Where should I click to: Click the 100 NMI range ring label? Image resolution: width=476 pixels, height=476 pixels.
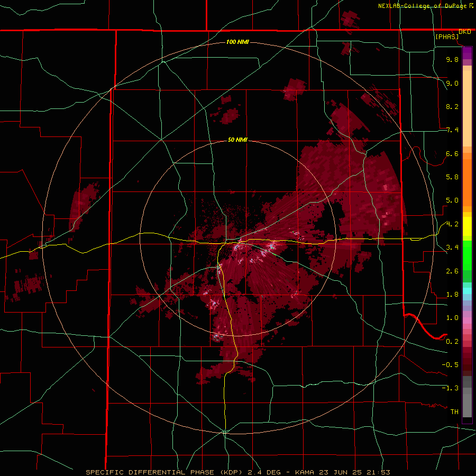pyautogui.click(x=237, y=42)
